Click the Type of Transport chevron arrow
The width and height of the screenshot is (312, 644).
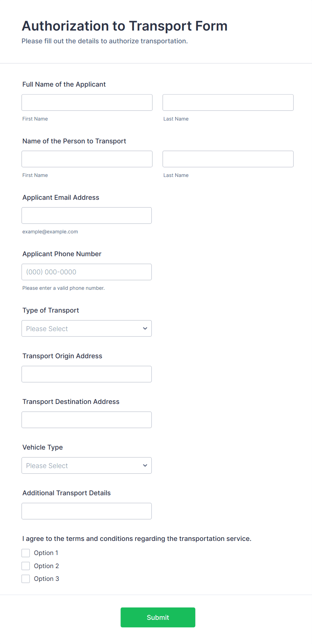click(x=145, y=328)
